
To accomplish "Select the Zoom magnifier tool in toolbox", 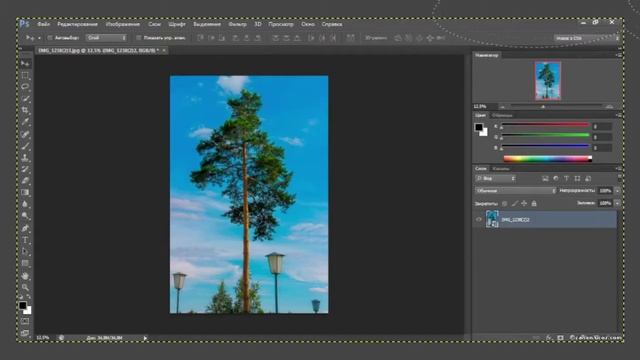I will (x=25, y=287).
